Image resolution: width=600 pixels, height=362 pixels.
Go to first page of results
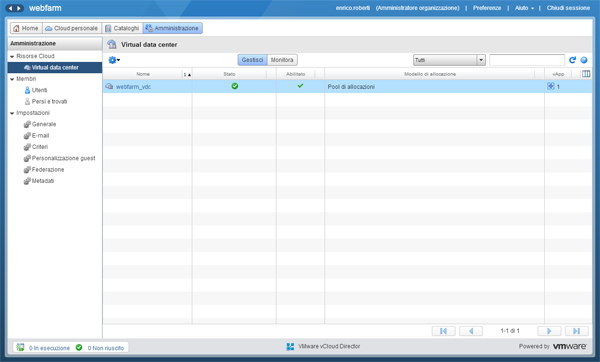pos(443,331)
